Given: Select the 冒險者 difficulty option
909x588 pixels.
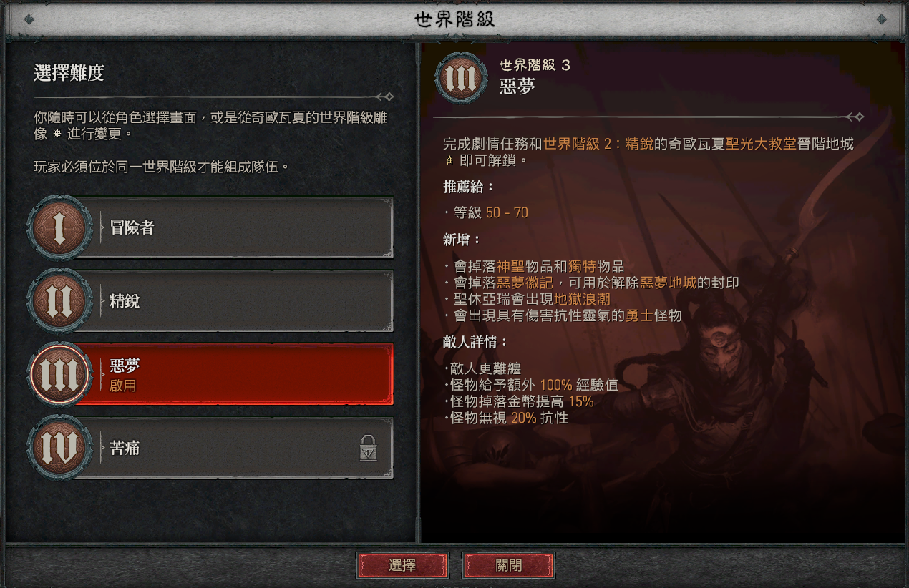Looking at the screenshot, I should click(233, 227).
